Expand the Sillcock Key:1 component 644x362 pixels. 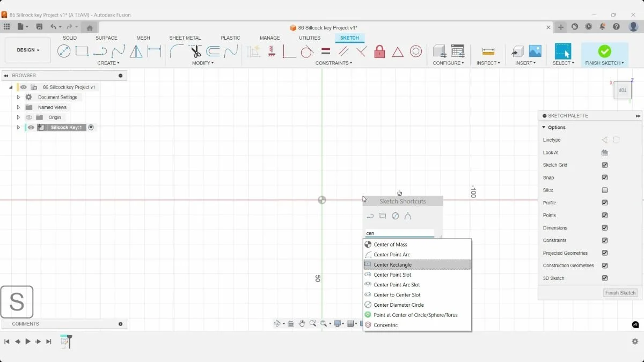click(18, 128)
